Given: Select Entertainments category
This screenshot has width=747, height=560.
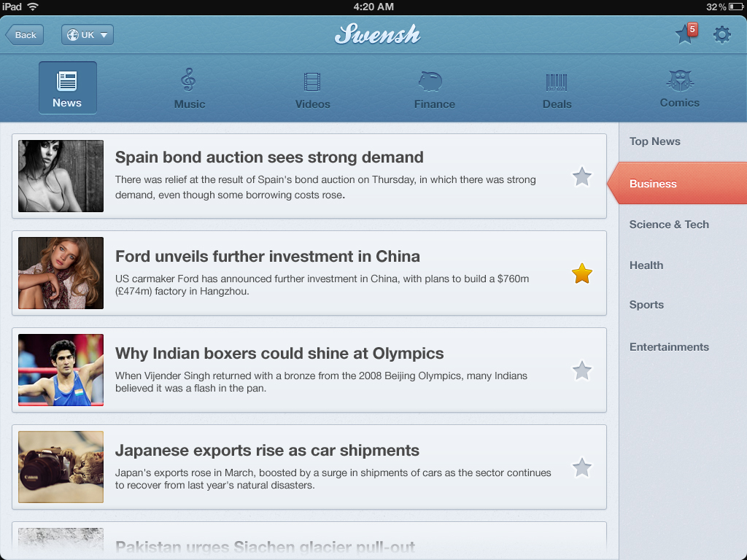Looking at the screenshot, I should [669, 347].
